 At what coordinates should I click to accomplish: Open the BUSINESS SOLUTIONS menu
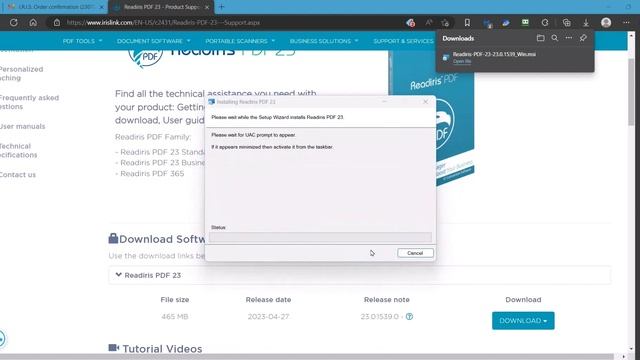click(324, 41)
